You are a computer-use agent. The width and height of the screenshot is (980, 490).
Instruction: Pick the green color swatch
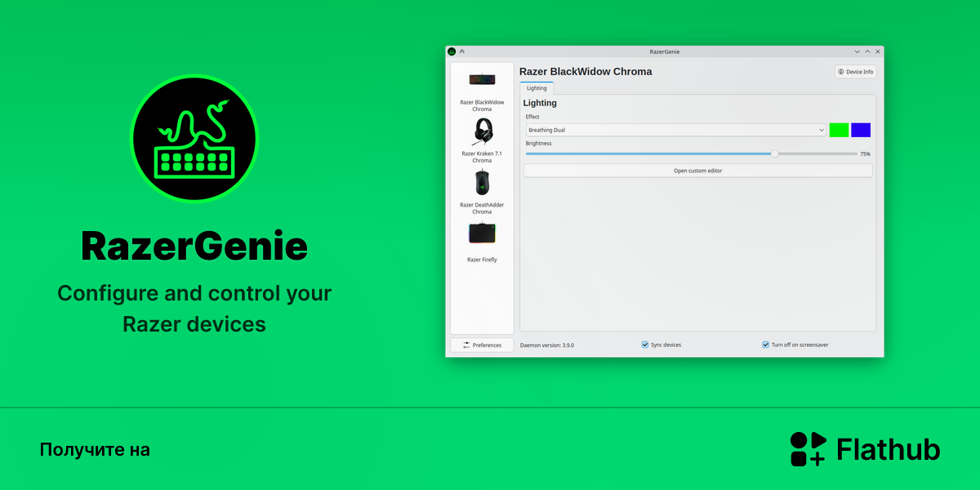(x=839, y=130)
